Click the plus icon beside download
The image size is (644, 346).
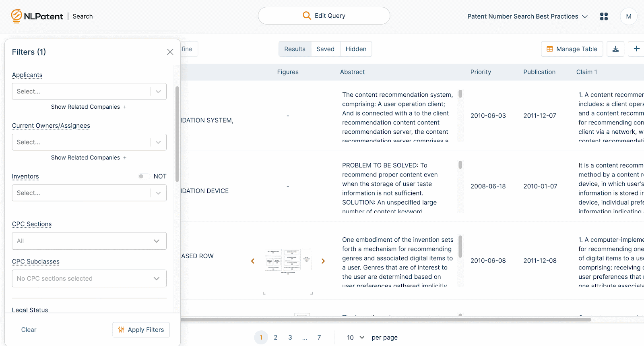[x=636, y=49]
